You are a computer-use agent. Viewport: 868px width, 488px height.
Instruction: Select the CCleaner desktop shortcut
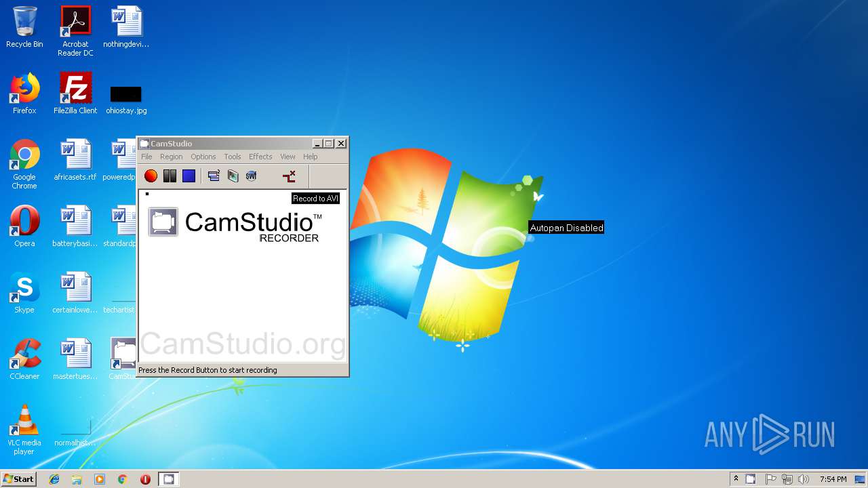pyautogui.click(x=24, y=360)
